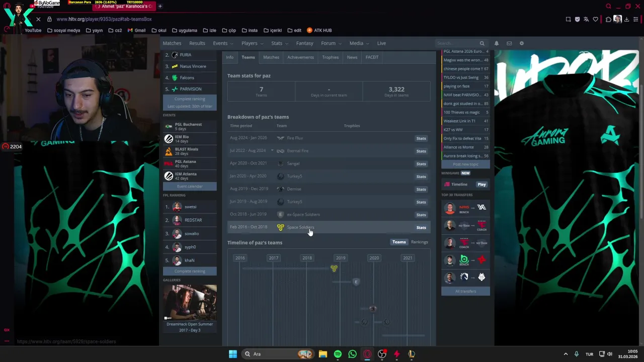Stop page loading with the X button
Screen dimensions: 644x362
[38, 19]
